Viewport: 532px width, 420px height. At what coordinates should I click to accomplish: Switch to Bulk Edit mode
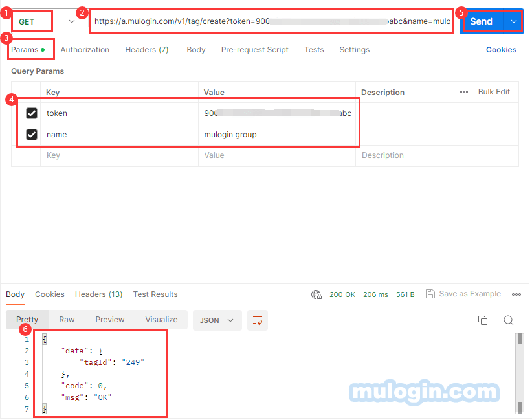(x=494, y=92)
